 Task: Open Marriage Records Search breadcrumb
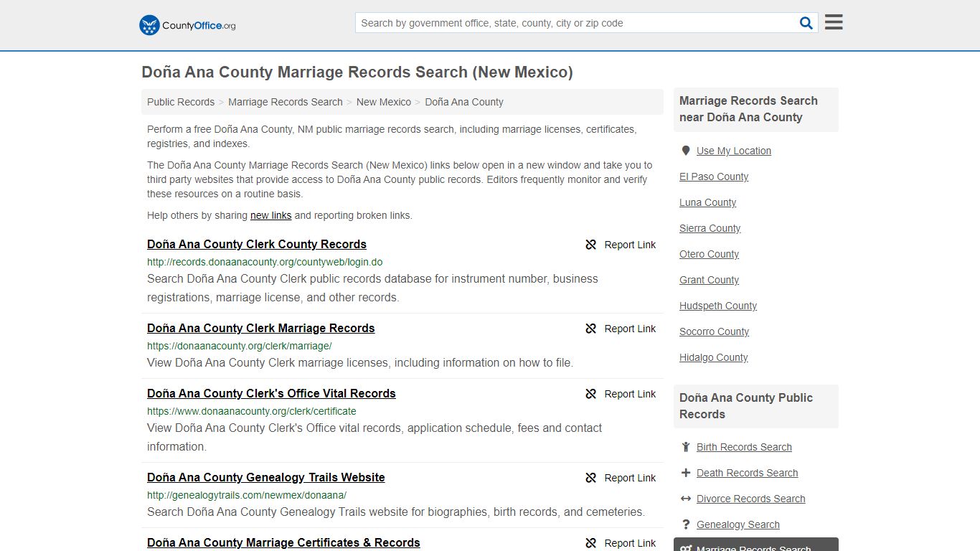pyautogui.click(x=286, y=102)
